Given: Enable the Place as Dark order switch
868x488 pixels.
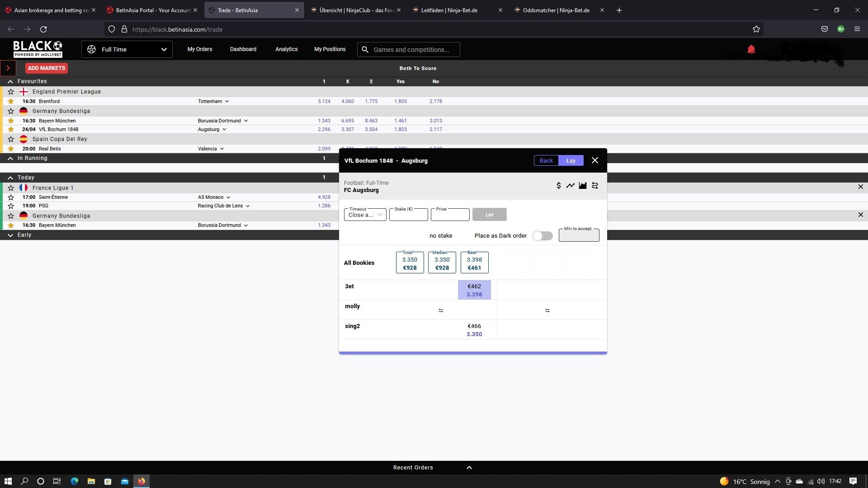Looking at the screenshot, I should pos(542,236).
